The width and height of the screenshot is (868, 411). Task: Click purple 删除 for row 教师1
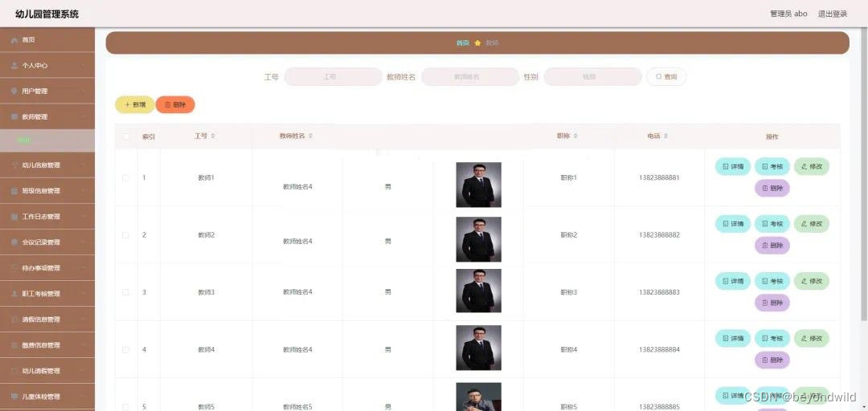coord(772,188)
